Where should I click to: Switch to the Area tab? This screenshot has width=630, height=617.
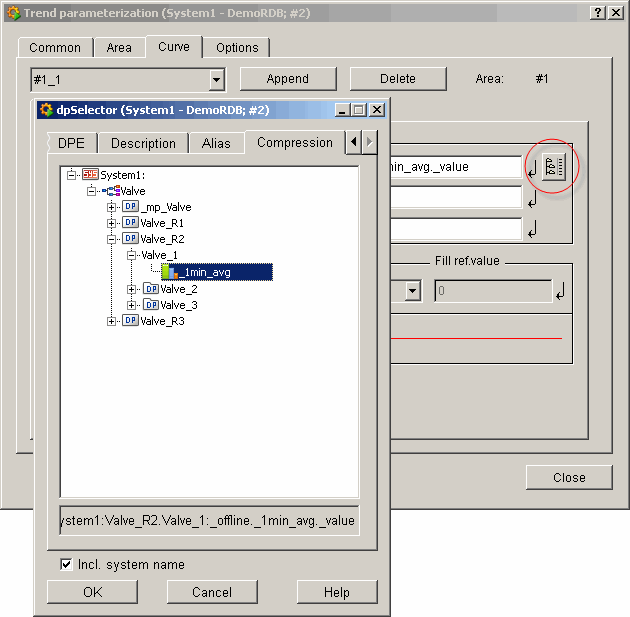[119, 47]
